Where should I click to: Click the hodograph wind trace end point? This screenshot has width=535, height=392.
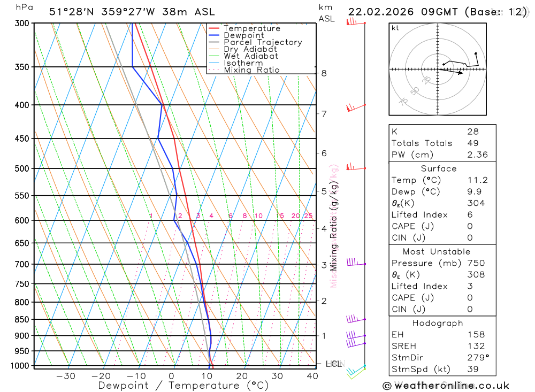476,53
